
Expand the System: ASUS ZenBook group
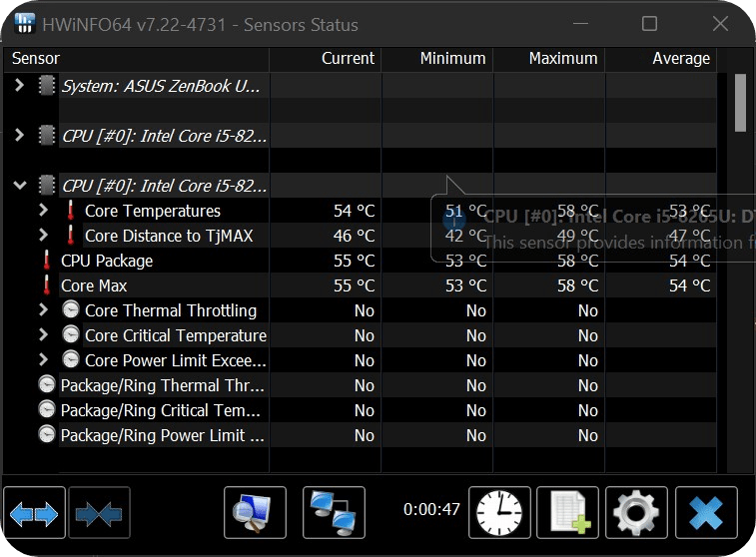point(19,85)
